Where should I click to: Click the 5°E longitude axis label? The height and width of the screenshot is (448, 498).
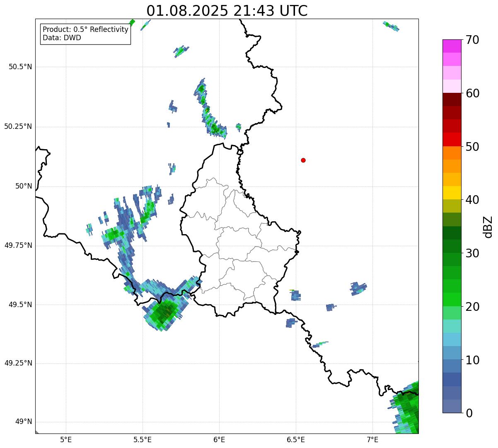pyautogui.click(x=66, y=439)
